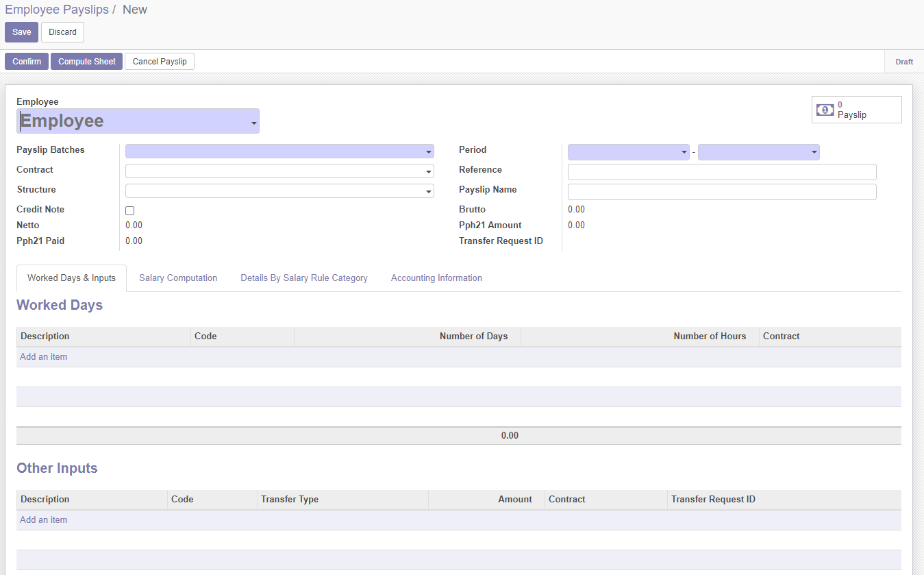Image resolution: width=924 pixels, height=575 pixels.
Task: Focus the Payslip Name input field
Action: pyautogui.click(x=722, y=192)
